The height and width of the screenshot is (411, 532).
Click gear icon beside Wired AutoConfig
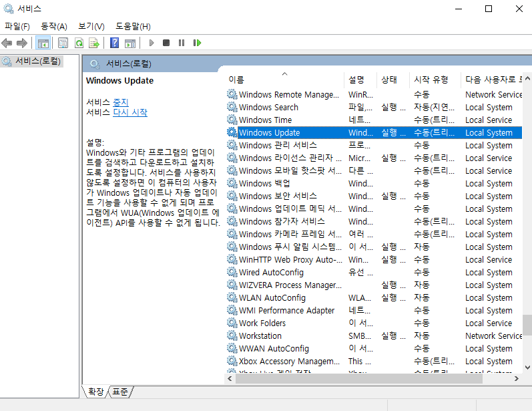click(232, 272)
